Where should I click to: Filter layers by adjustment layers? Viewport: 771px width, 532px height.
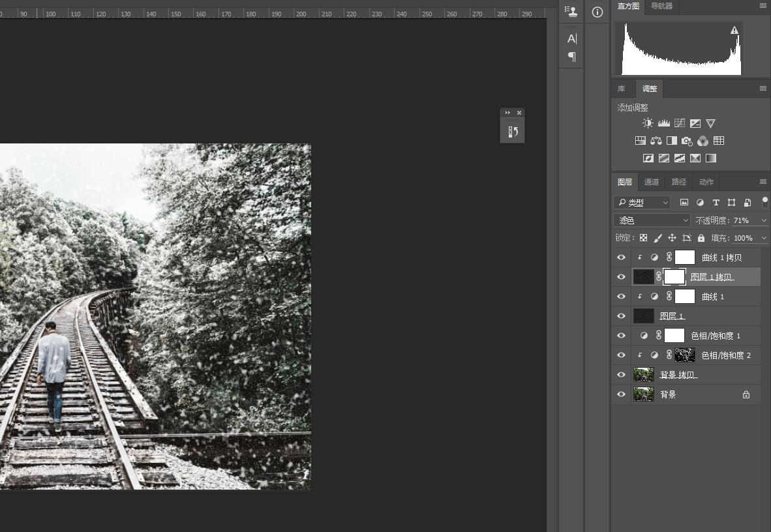click(700, 203)
